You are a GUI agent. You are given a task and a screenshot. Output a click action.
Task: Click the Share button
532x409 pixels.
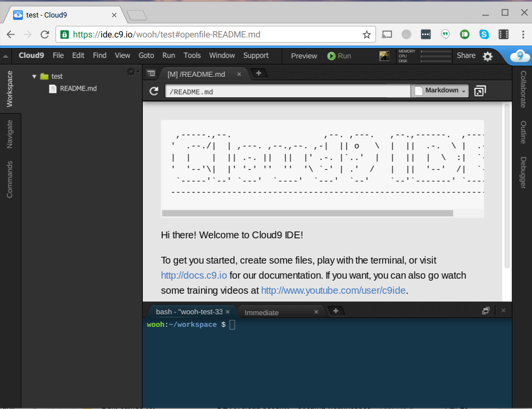[x=466, y=56]
